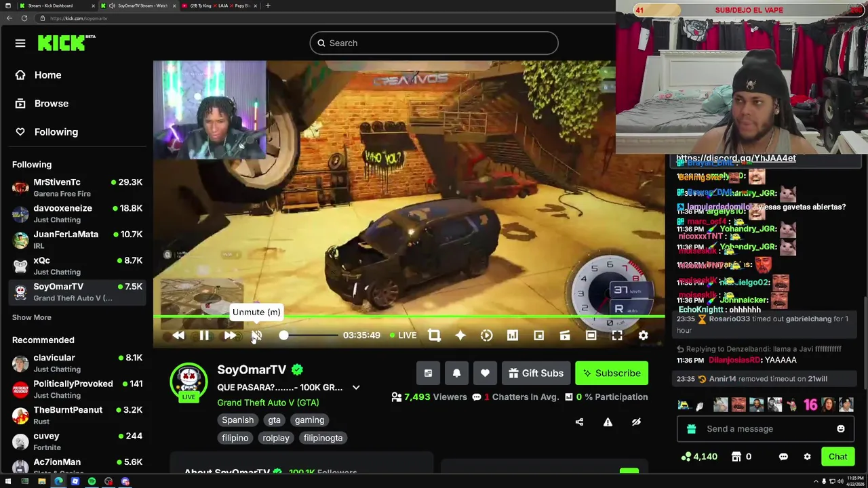Toggle picture-in-picture mode
The width and height of the screenshot is (868, 488).
pos(538,335)
